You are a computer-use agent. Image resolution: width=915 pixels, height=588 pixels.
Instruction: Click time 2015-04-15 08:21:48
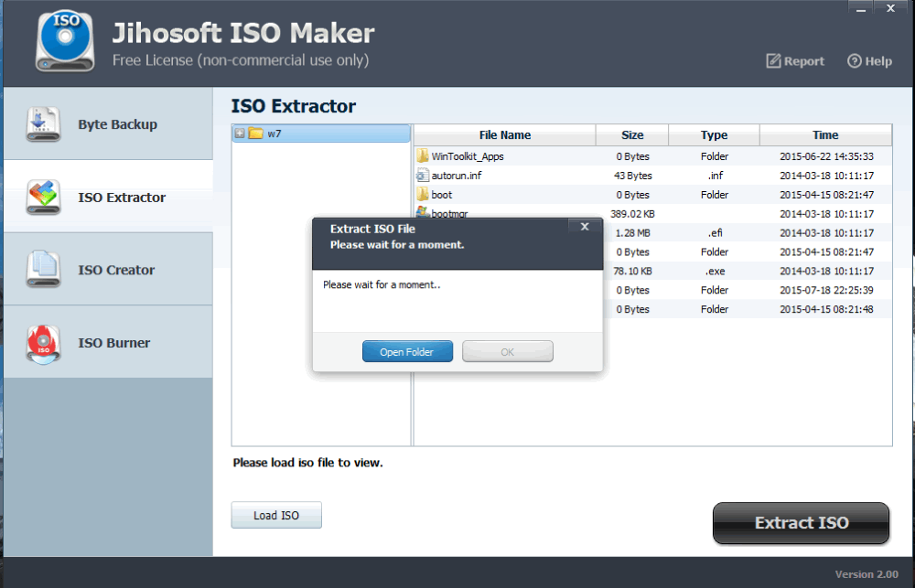click(x=826, y=309)
